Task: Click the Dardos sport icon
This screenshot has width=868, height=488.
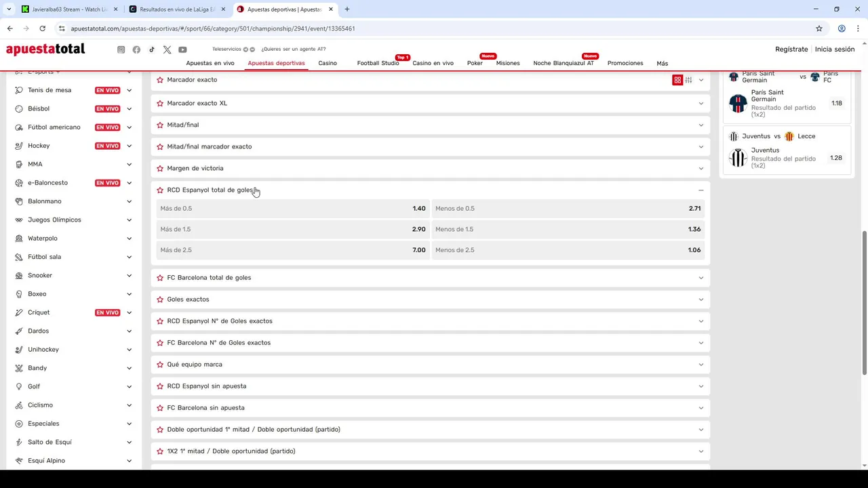Action: (x=19, y=331)
